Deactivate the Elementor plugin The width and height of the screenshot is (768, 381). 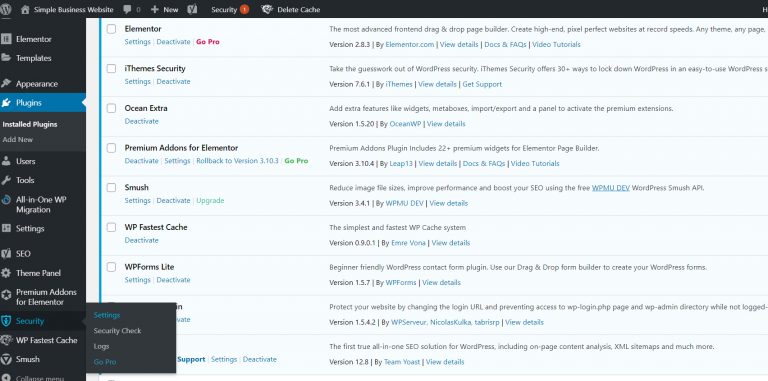(173, 42)
